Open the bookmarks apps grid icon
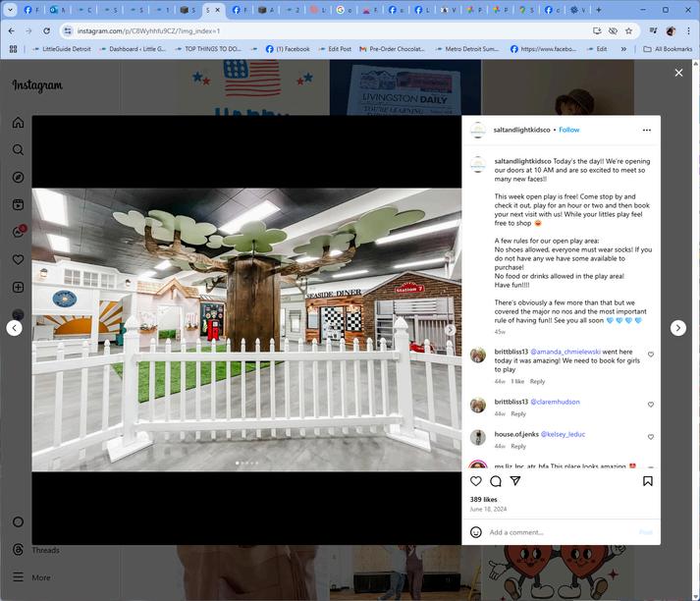Viewport: 700px width, 601px height. click(x=14, y=49)
